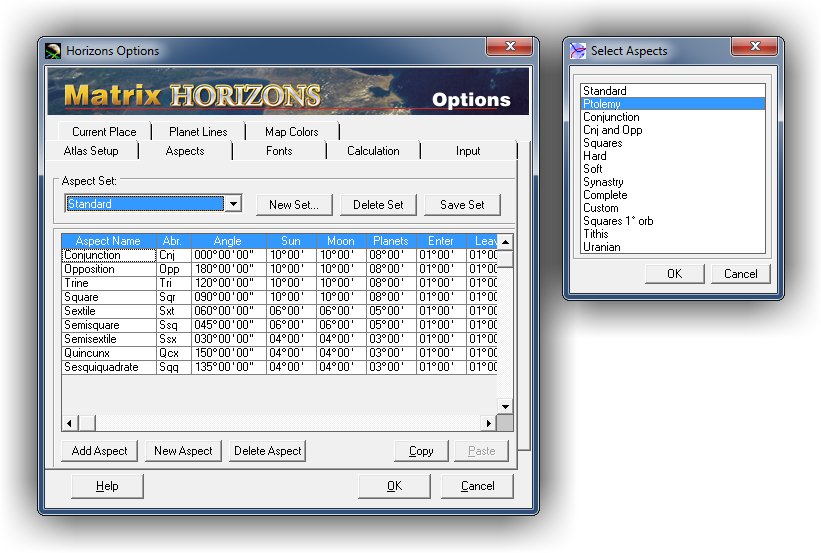Switch to the Atlas Setup tab

(x=91, y=151)
